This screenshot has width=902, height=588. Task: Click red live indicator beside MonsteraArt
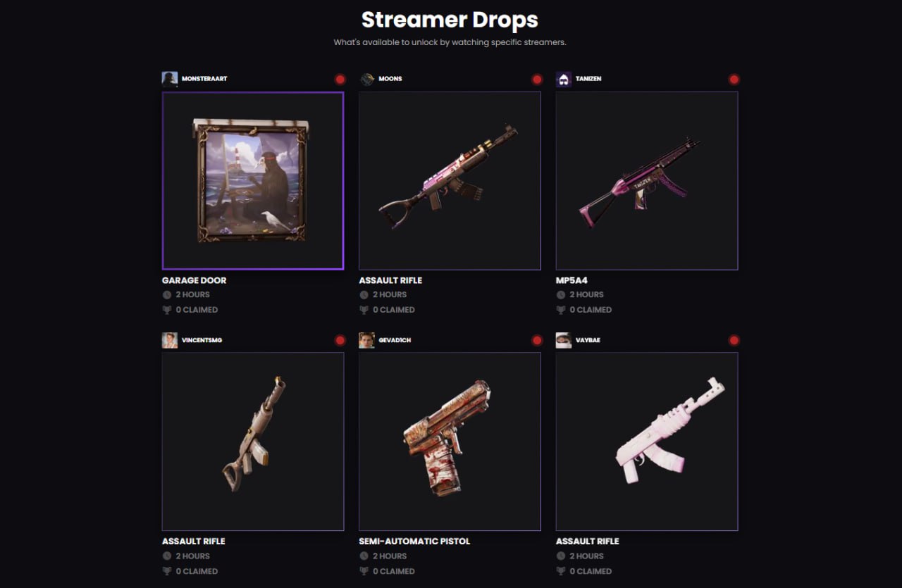[x=340, y=80]
